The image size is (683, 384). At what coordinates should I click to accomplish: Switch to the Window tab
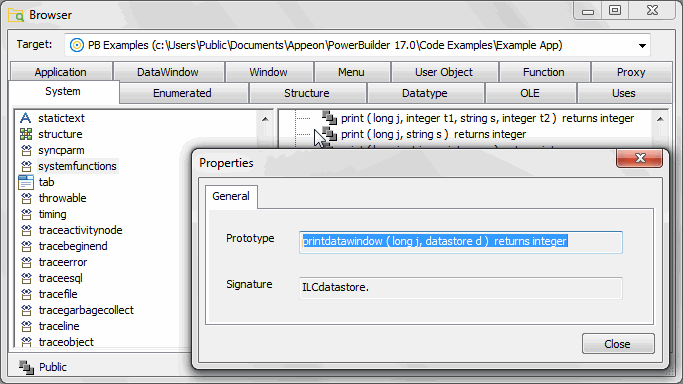268,72
